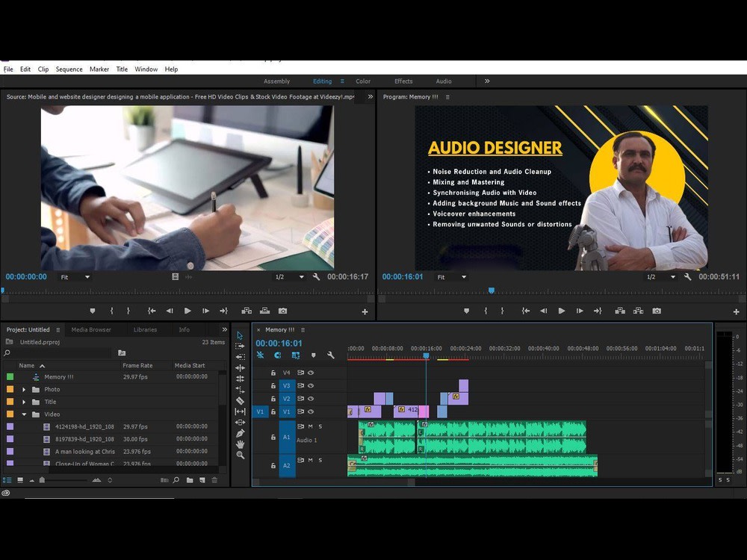
Task: Select the Slip tool
Action: point(240,411)
